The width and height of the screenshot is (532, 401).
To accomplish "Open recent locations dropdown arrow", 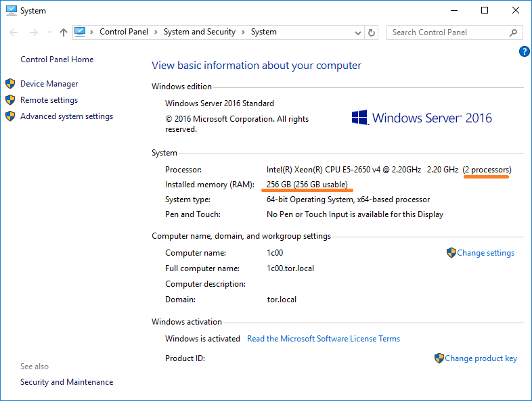I will [x=49, y=32].
